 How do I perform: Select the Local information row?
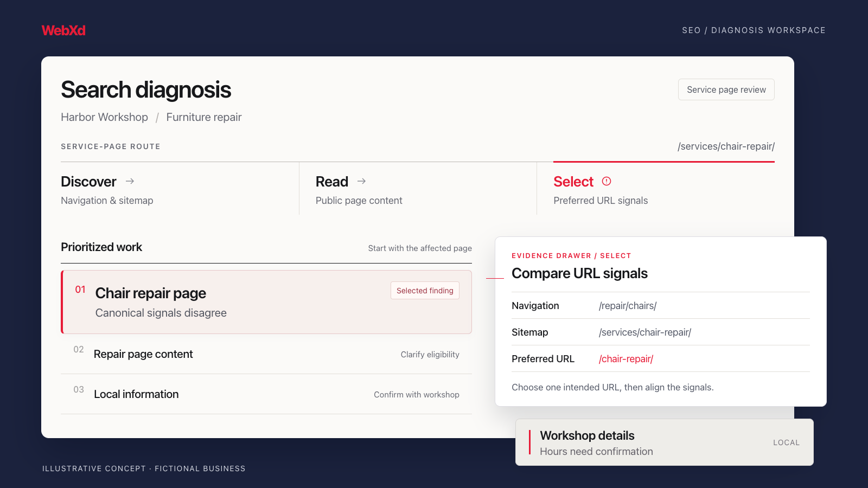pyautogui.click(x=266, y=394)
